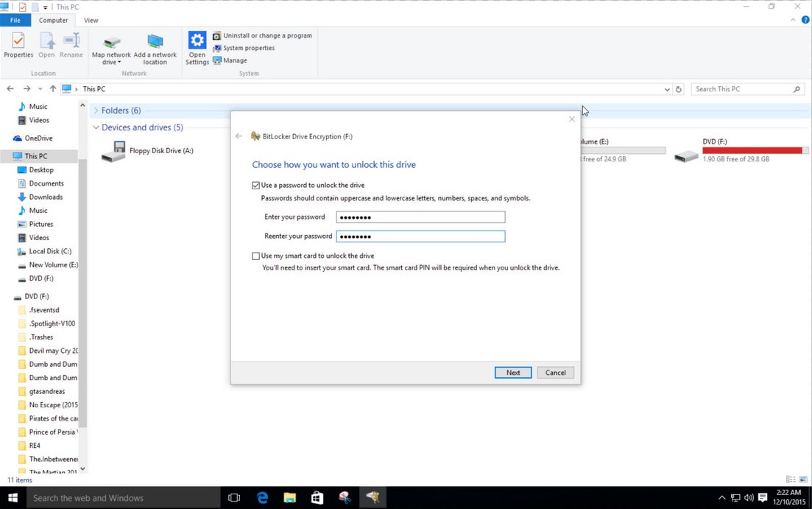
Task: Click the volume speaker tray icon
Action: (x=749, y=498)
